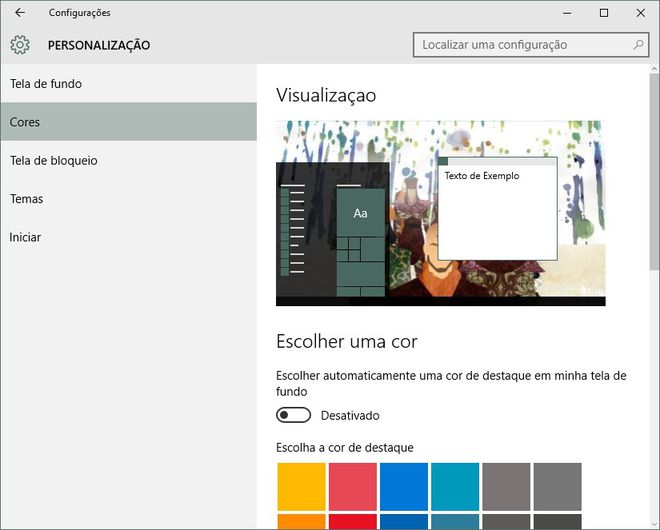Click the Texto de Exemplo sample window
Viewport: 660px width, 530px height.
(498, 209)
